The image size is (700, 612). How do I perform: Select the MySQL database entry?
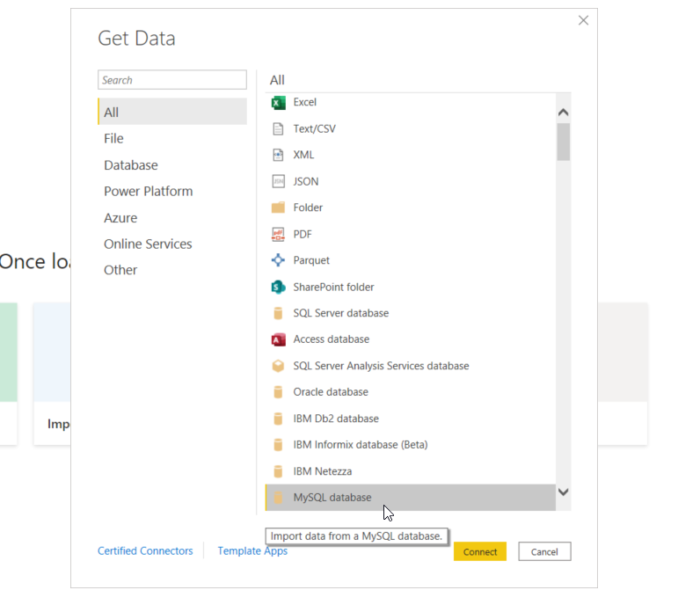[x=411, y=498]
